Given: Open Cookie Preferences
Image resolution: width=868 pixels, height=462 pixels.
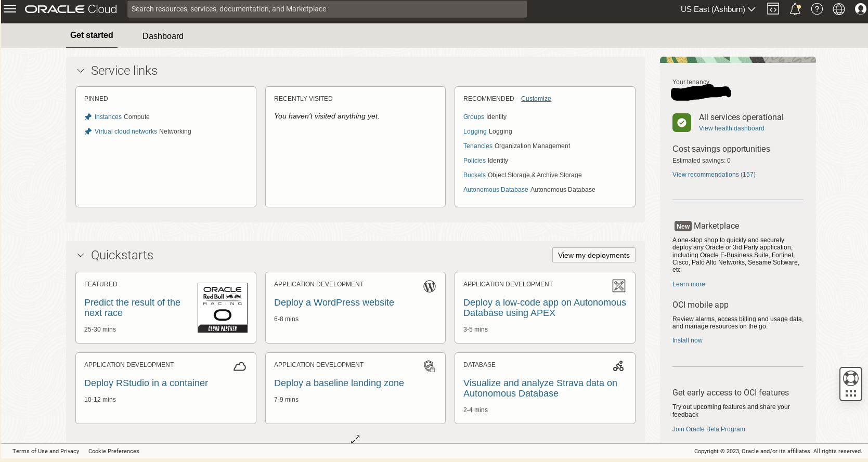Looking at the screenshot, I should click(114, 451).
